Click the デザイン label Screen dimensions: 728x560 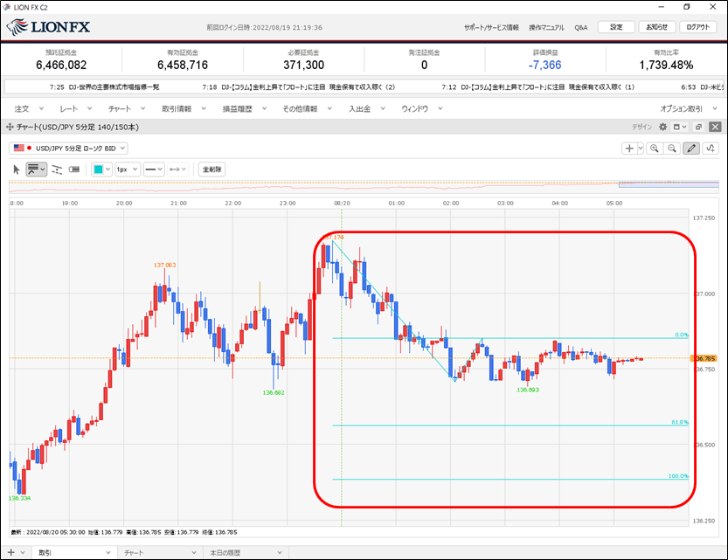click(x=641, y=127)
